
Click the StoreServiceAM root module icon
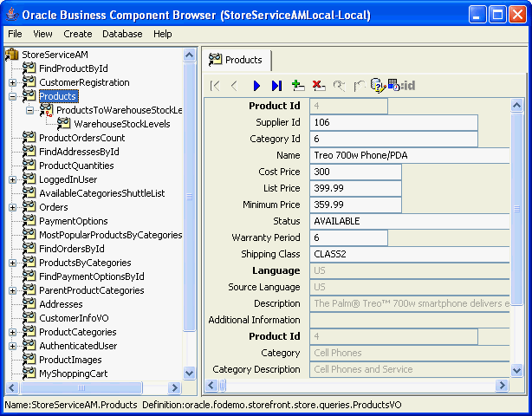(x=12, y=55)
